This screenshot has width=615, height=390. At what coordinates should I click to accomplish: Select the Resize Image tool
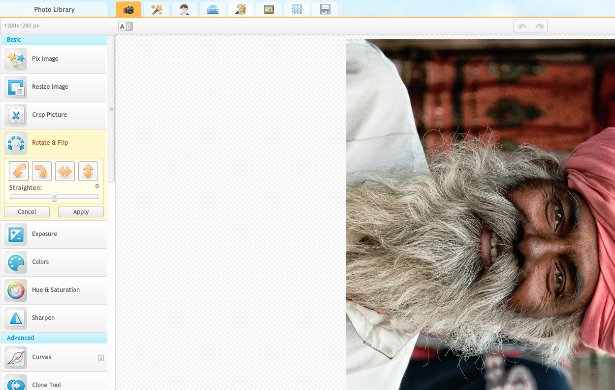[x=54, y=87]
